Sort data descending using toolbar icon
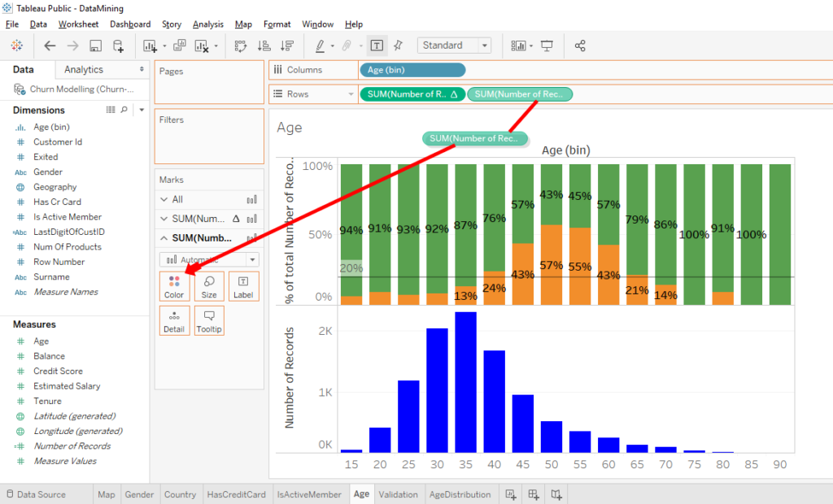 [285, 46]
